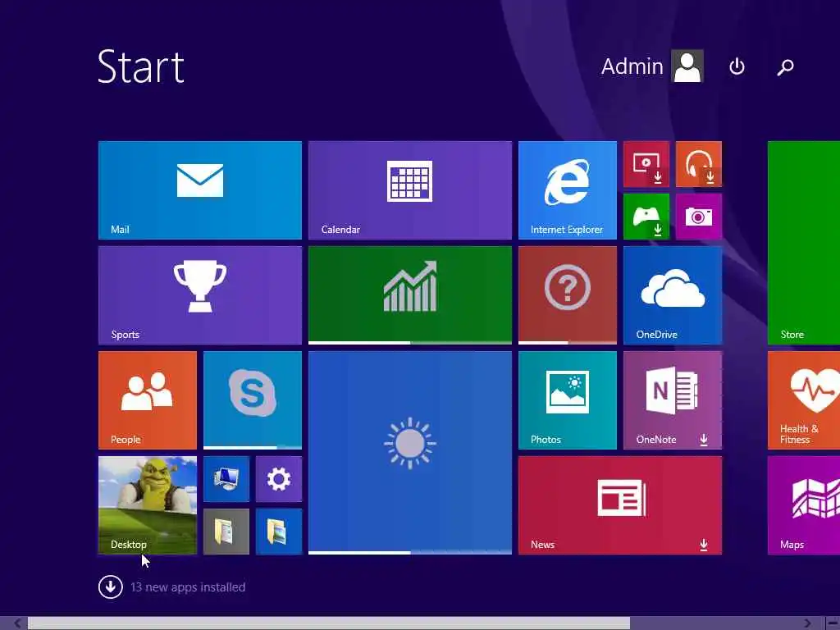Open the Calendar tile

(x=410, y=190)
